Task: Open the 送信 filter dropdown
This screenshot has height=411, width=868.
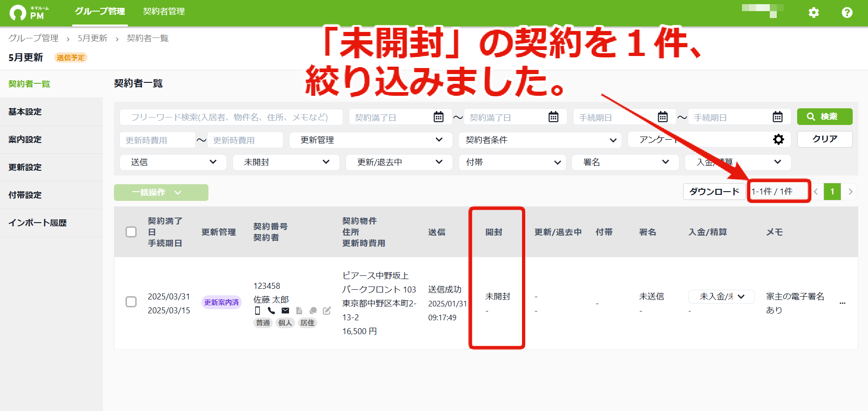Action: (x=173, y=162)
